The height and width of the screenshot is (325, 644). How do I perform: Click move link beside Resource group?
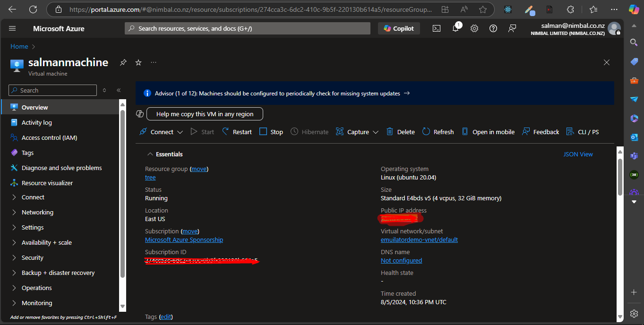coord(199,169)
